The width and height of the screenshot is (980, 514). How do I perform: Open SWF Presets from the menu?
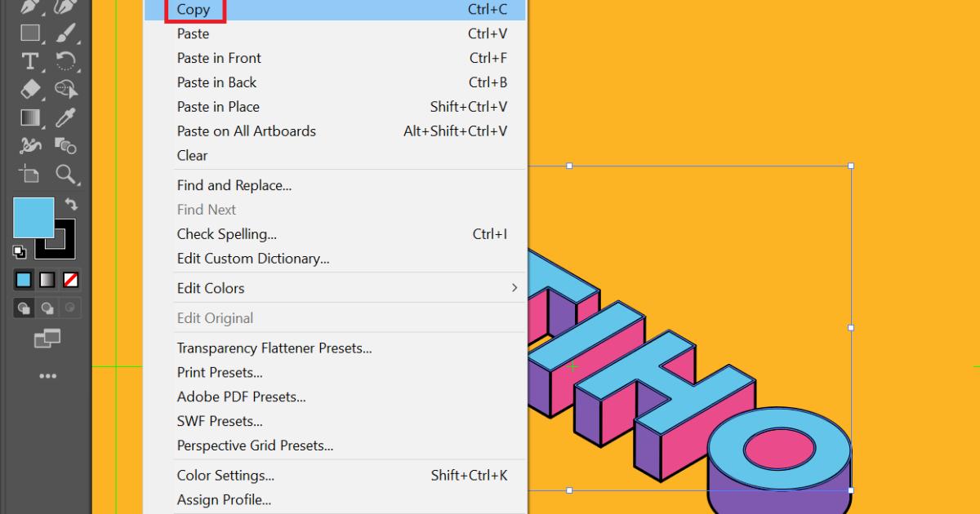coord(336,422)
